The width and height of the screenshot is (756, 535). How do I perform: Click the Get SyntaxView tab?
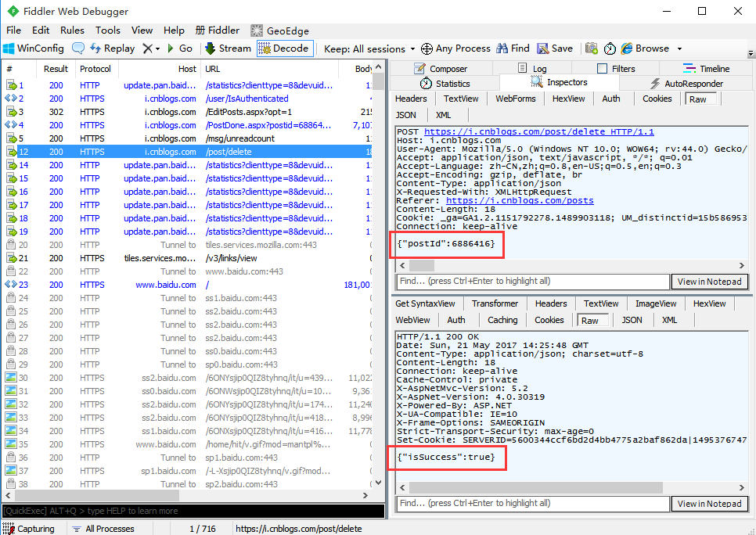click(x=425, y=303)
